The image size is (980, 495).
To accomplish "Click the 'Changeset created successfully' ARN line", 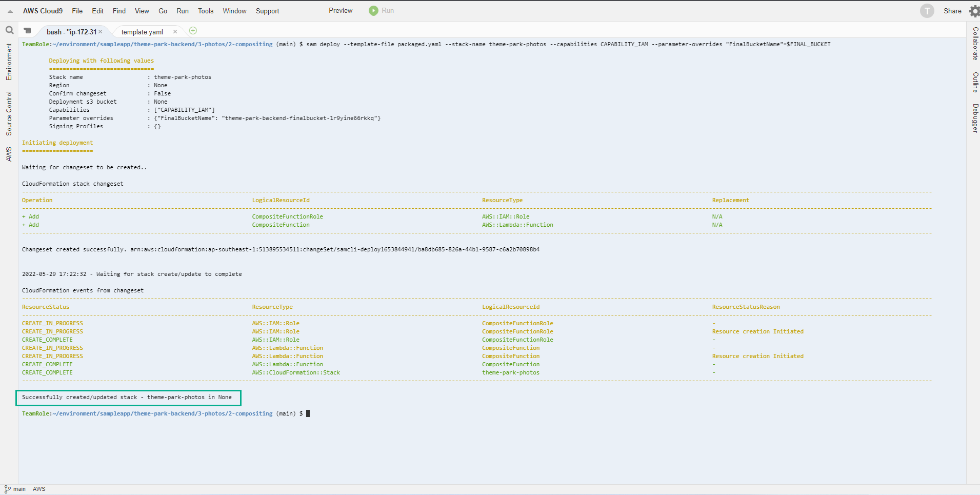I will pyautogui.click(x=281, y=249).
